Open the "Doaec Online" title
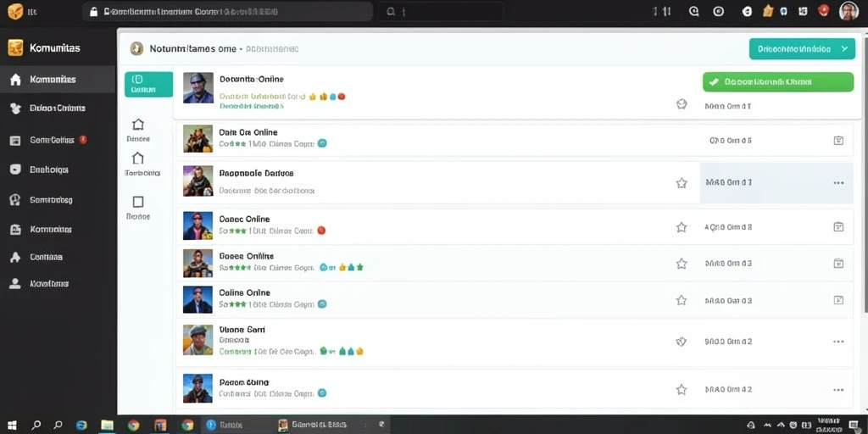Image resolution: width=868 pixels, height=434 pixels. coord(245,220)
